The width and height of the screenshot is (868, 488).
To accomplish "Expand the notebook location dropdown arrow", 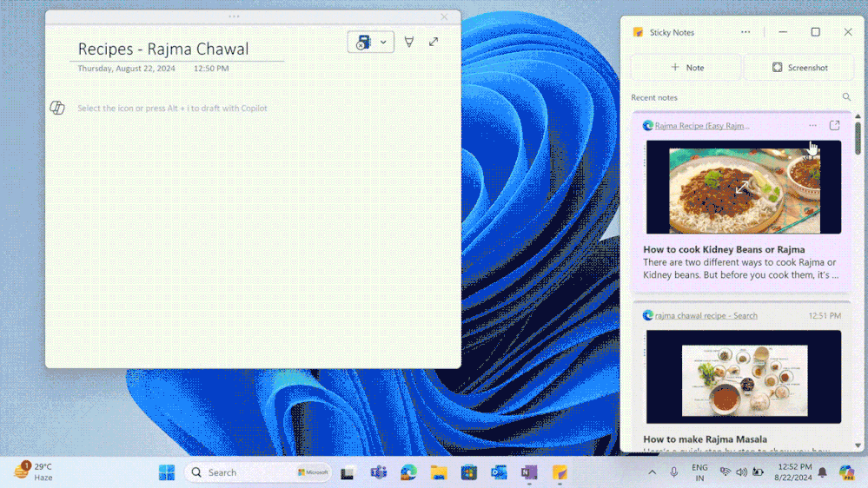I will (x=383, y=42).
